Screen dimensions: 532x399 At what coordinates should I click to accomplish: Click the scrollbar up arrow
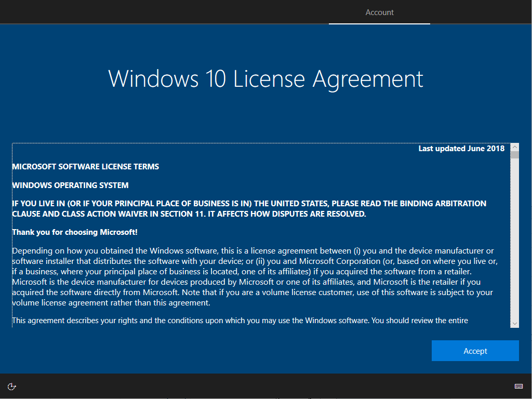(514, 148)
